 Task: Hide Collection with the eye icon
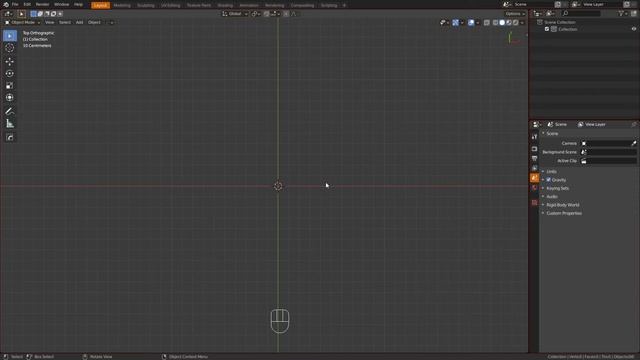633,29
